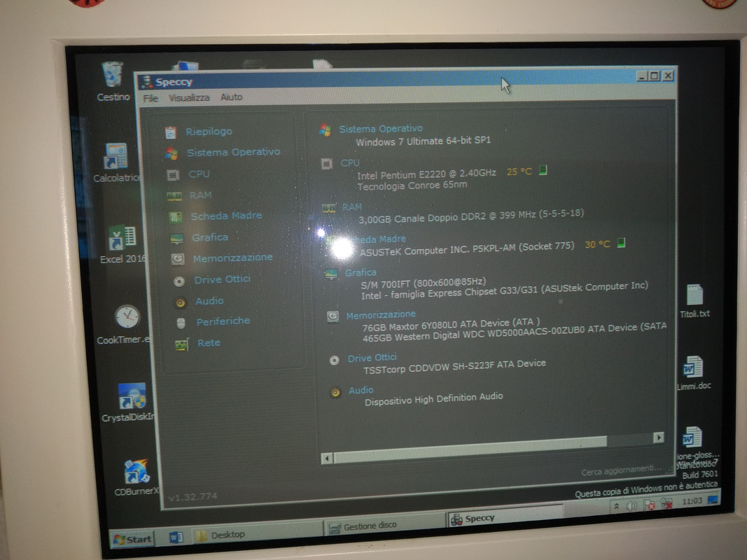Click the 11:03 clock in tray
This screenshot has height=560, width=747.
pos(692,501)
